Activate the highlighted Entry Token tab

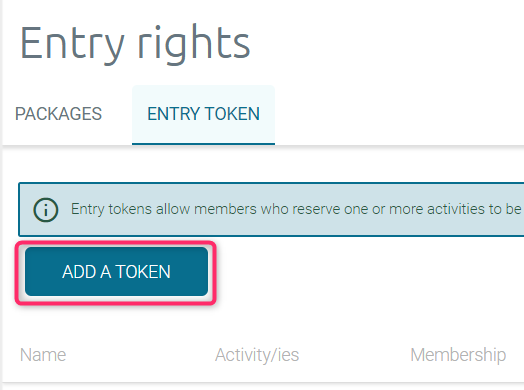[x=204, y=114]
